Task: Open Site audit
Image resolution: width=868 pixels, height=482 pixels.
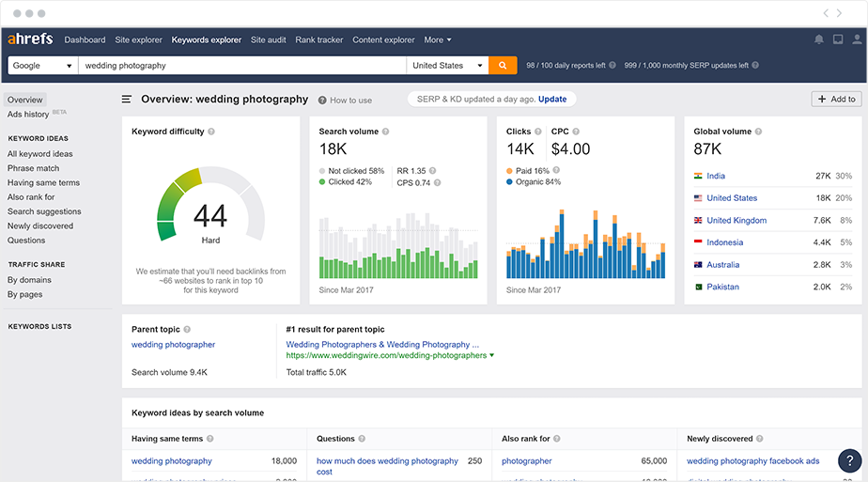Action: coord(269,39)
